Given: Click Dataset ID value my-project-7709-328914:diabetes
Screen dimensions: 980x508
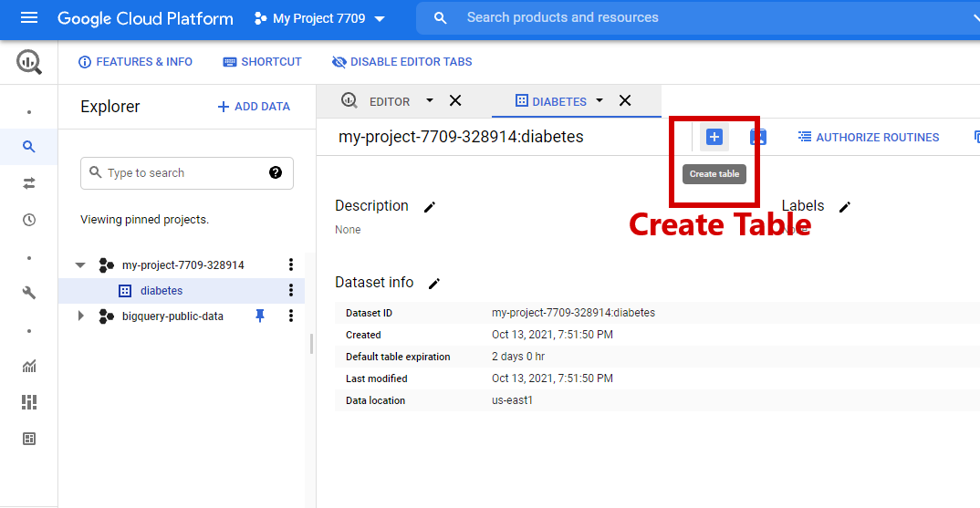Looking at the screenshot, I should click(x=573, y=313).
